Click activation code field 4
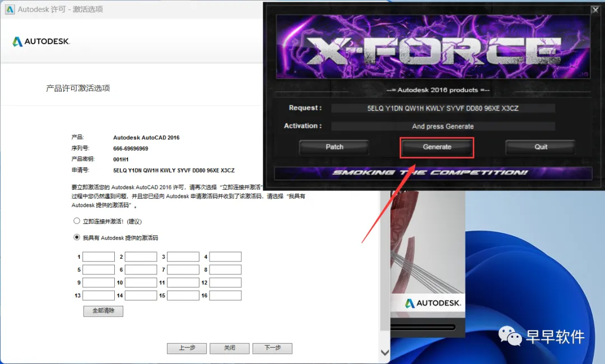The width and height of the screenshot is (605, 364). pyautogui.click(x=225, y=256)
